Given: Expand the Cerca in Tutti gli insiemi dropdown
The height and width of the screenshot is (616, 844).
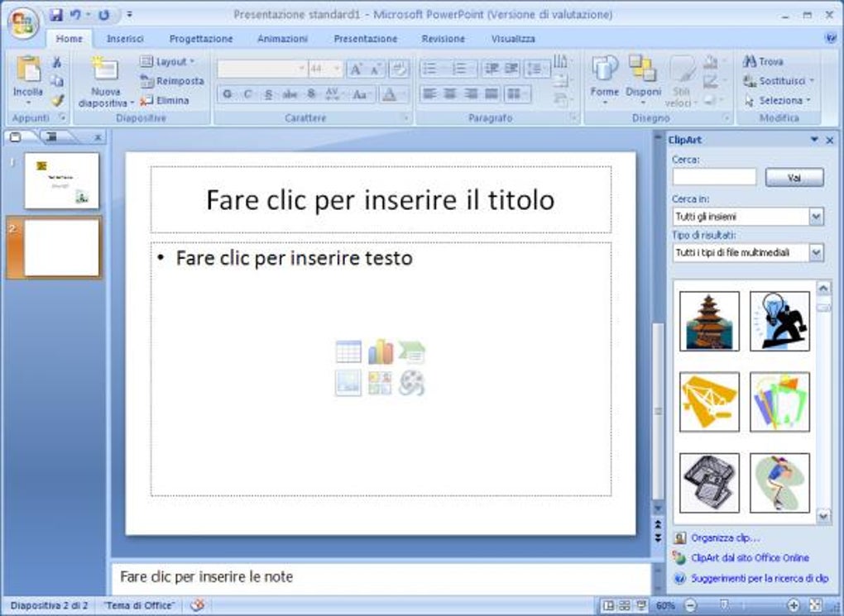Looking at the screenshot, I should [x=816, y=217].
